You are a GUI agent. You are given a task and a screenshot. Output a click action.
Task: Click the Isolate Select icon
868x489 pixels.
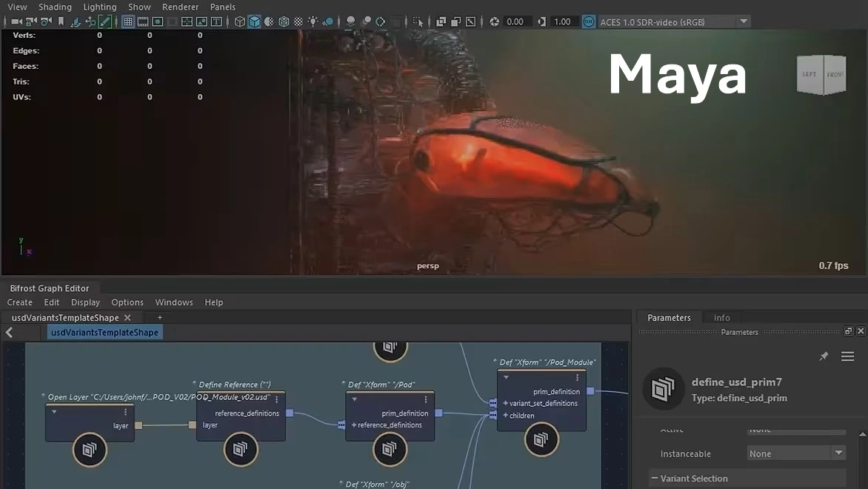418,21
